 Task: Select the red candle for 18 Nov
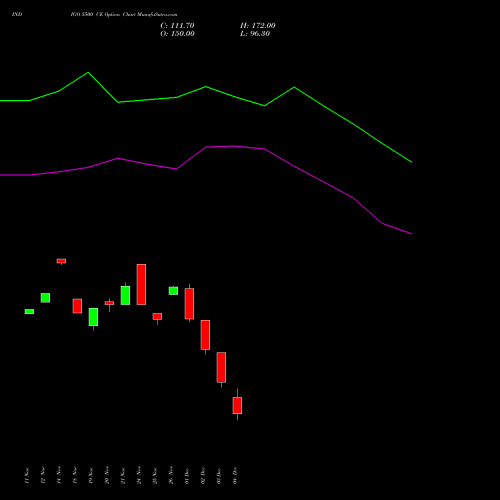tap(77, 306)
